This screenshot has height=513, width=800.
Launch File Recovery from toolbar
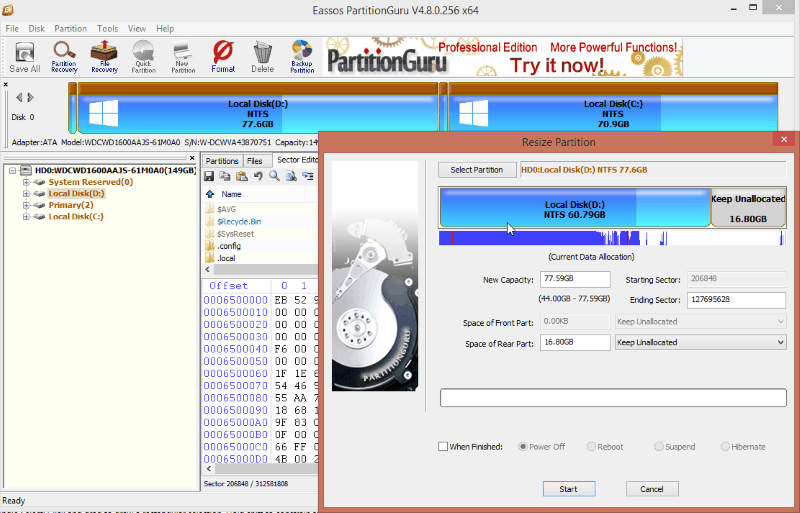pyautogui.click(x=104, y=57)
